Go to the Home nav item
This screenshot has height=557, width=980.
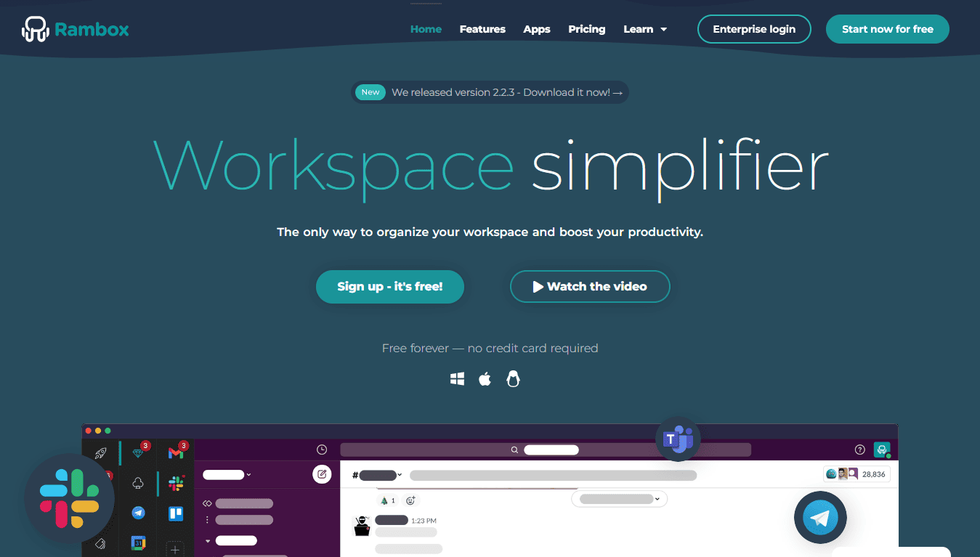click(426, 29)
